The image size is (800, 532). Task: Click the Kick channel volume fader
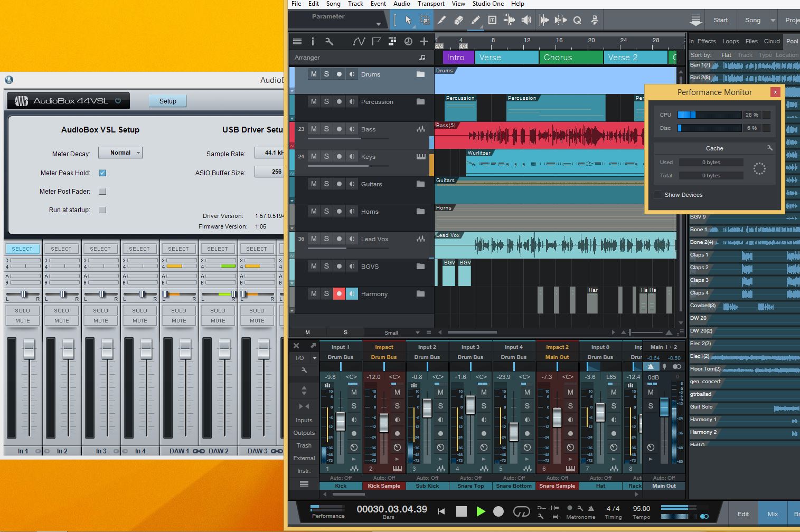click(341, 421)
